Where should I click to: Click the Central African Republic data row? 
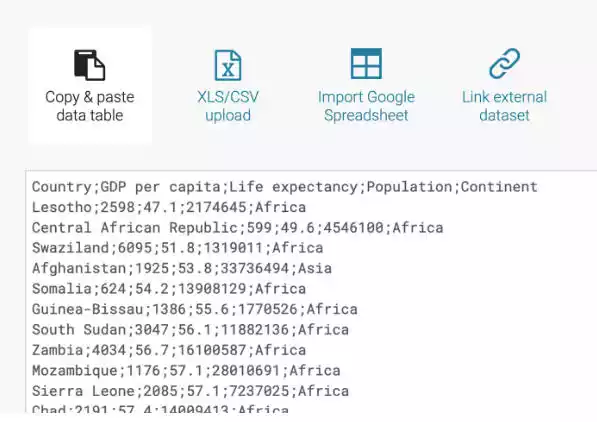click(x=238, y=228)
